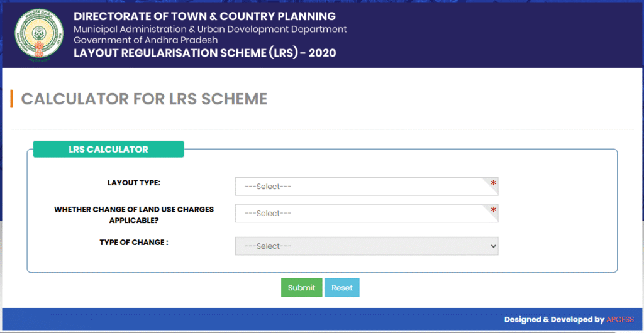Click the Government of Andhra Pradesh text
The height and width of the screenshot is (333, 644).
145,40
